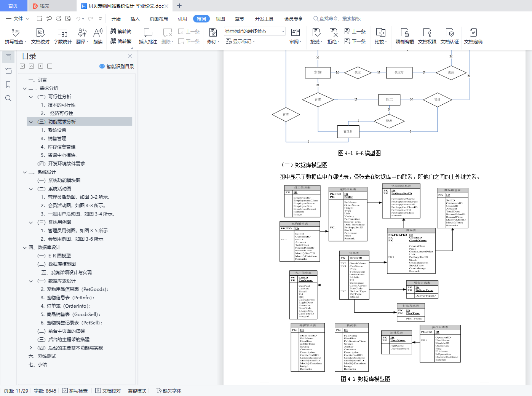Click 缺失字体 in the status bar
Screen dimensions: 532x396
[x=169, y=391]
